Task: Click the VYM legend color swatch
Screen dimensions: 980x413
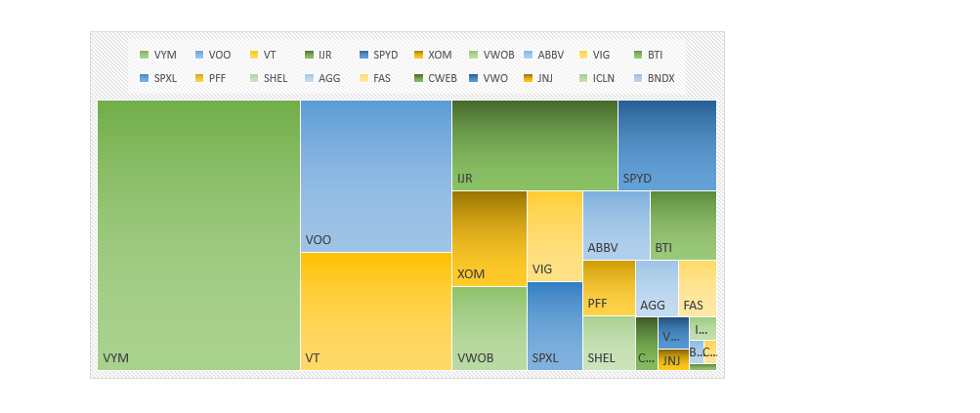Action: (x=145, y=56)
